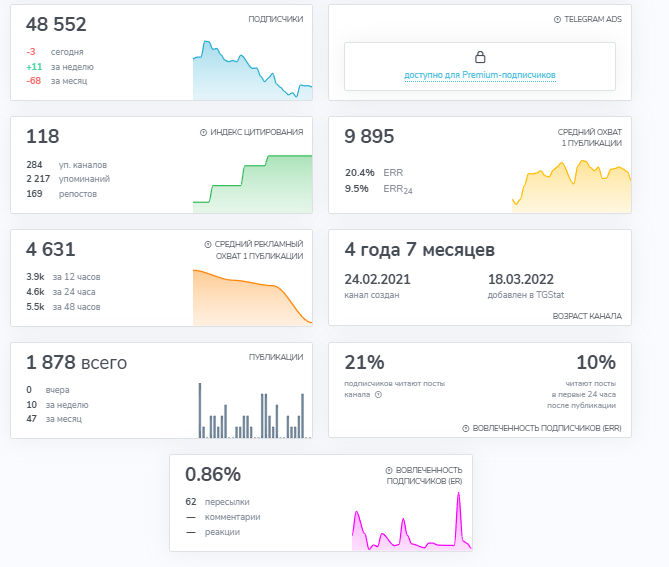Click info icon beside ВОВЛЕЧЕННОСТЬ ПОДПИСЧИКОВ (ER)
Image resolution: width=669 pixels, height=567 pixels.
pos(389,470)
